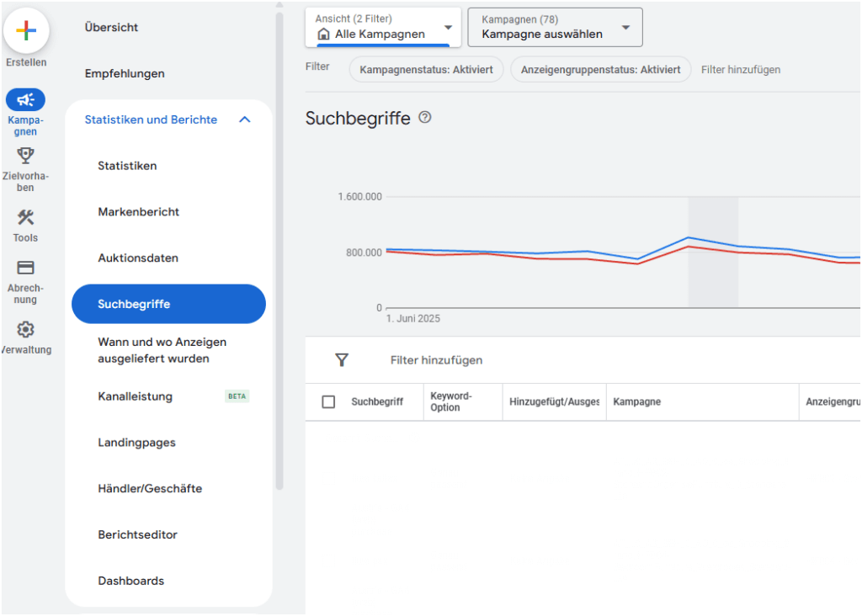This screenshot has width=862, height=616.
Task: Click the Suchbegriffe help question mark icon
Action: coord(425,117)
